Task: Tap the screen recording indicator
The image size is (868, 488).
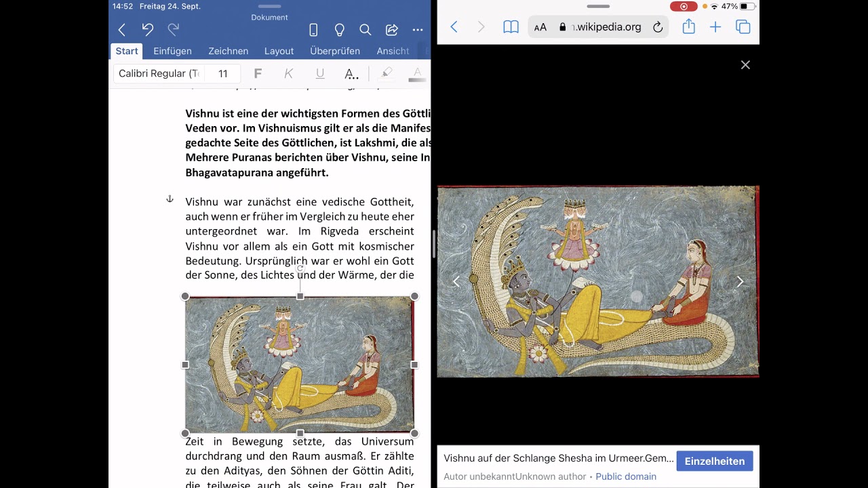Action: [684, 6]
